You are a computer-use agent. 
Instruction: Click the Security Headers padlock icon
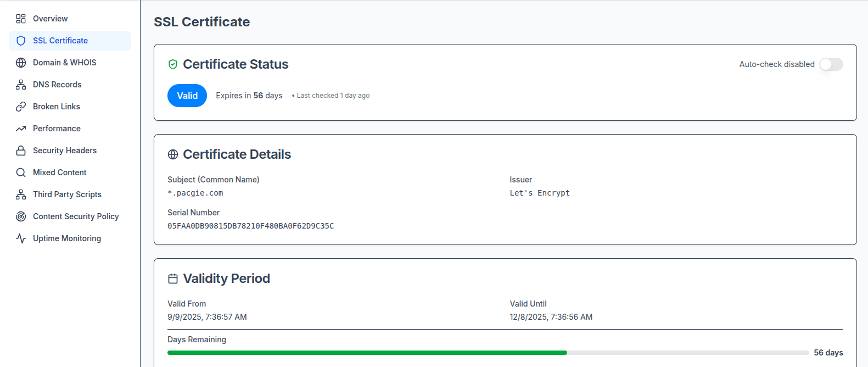[21, 150]
